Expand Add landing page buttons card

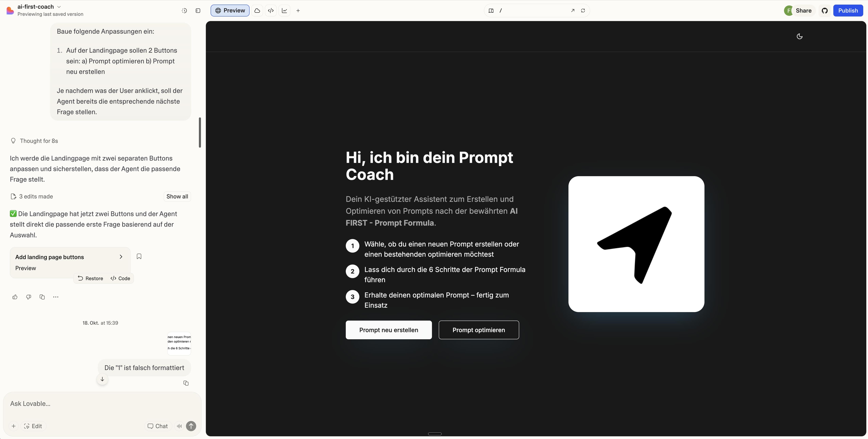pyautogui.click(x=121, y=257)
